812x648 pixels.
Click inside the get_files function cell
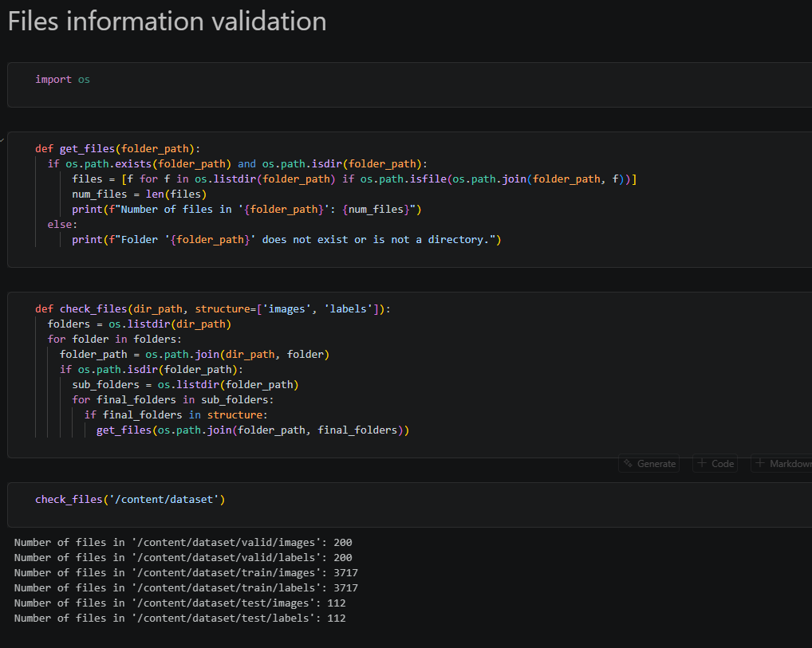point(410,200)
